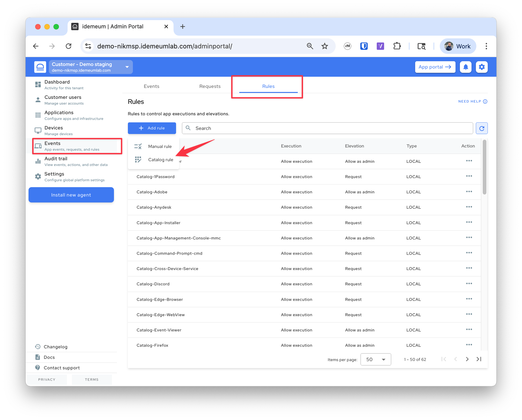
Task: Open actions menu for Catalog-Edge-WebView
Action: 469,314
